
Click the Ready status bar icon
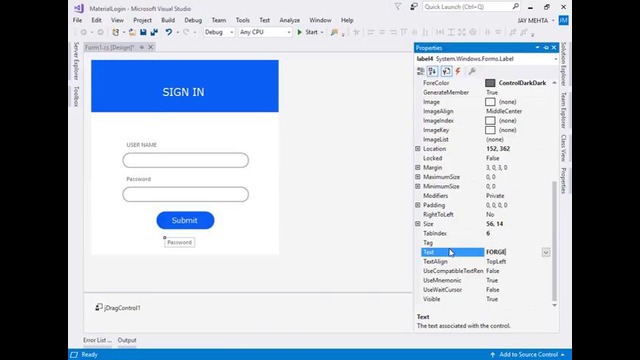pyautogui.click(x=74, y=355)
